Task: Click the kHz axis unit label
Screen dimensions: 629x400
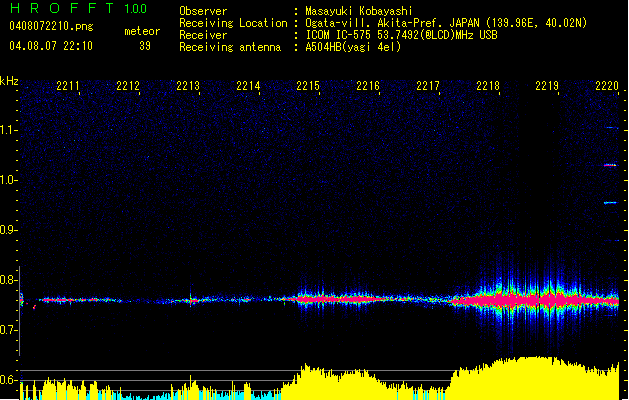Action: tap(9, 81)
